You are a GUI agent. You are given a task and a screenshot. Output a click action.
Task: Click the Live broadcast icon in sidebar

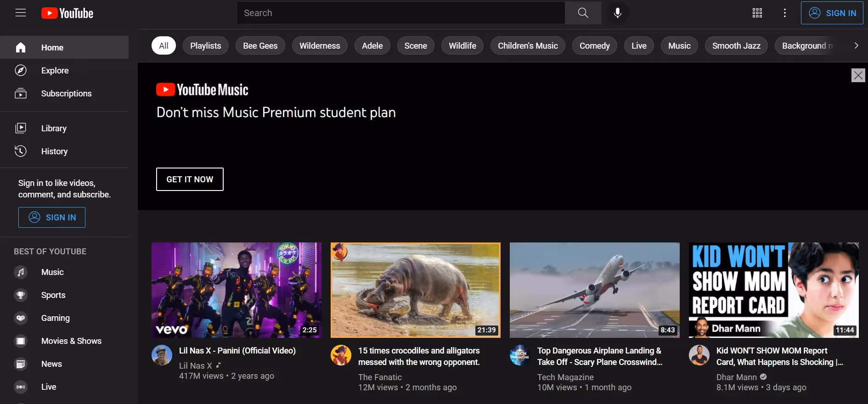tap(21, 387)
